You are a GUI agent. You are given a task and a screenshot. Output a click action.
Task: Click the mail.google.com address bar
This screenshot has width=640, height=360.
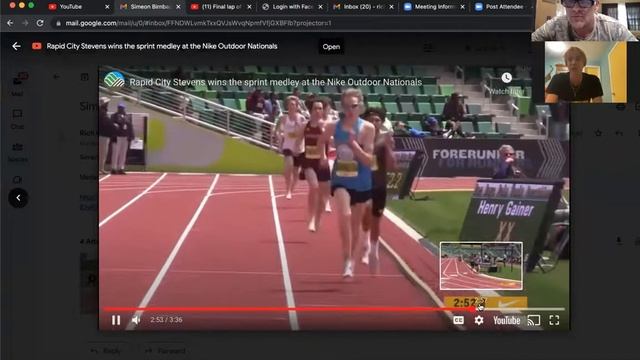click(x=286, y=23)
